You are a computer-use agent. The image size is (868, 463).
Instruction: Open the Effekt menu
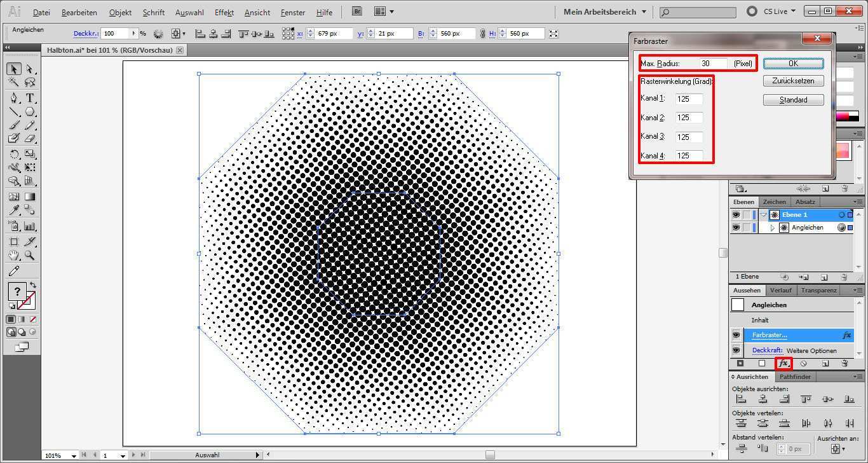(x=224, y=12)
